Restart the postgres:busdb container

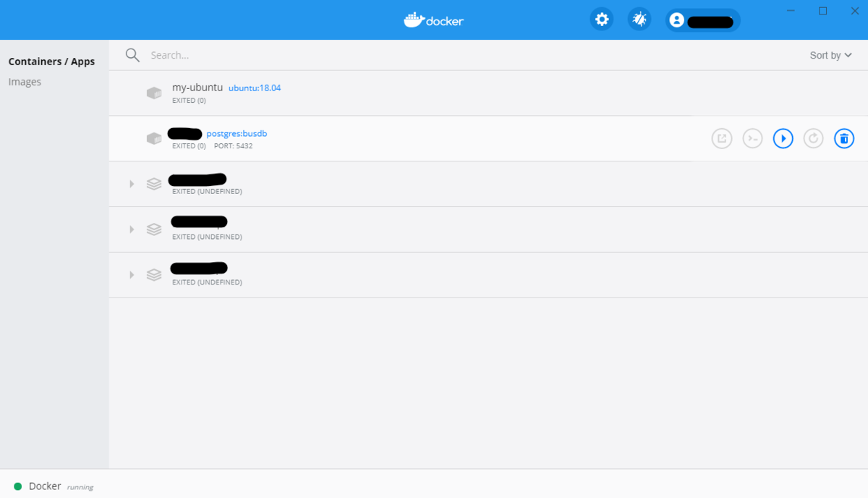814,138
